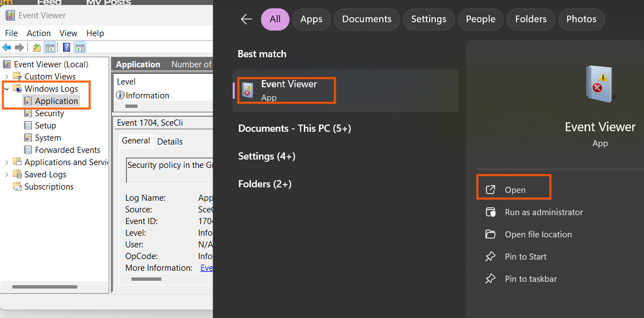Select the System log icon in tree

pos(28,138)
